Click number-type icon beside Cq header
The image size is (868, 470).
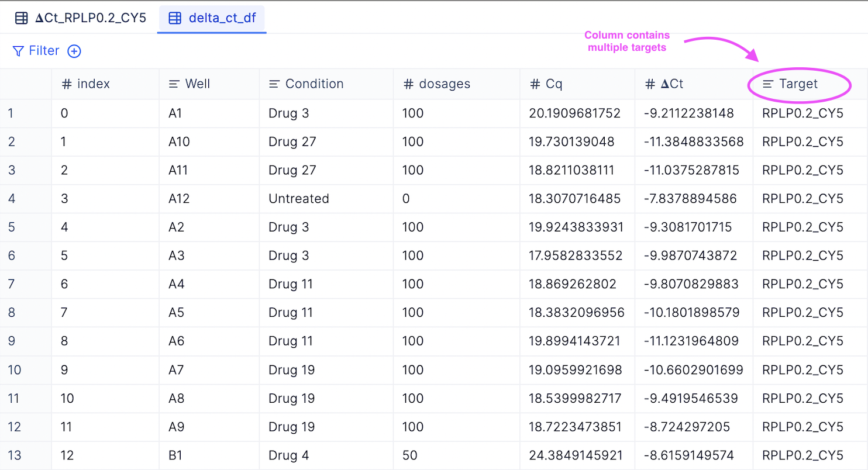pos(535,84)
